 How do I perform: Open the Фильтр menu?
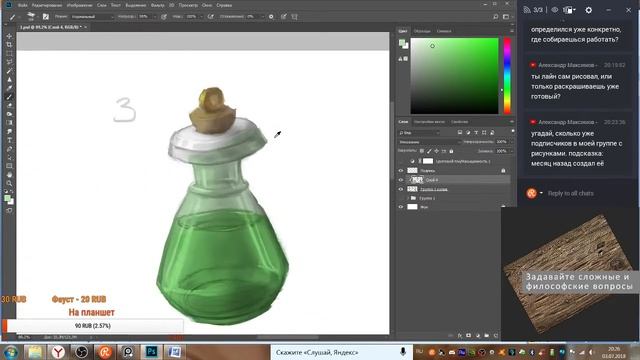click(157, 5)
